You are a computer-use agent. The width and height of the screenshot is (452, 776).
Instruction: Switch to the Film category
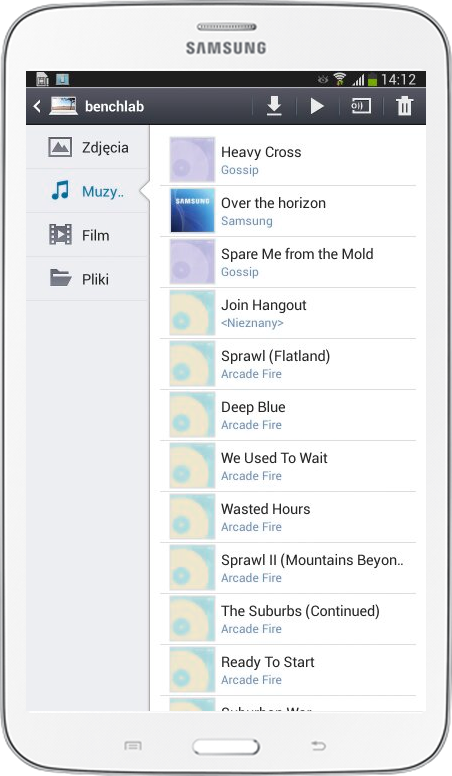(x=88, y=235)
